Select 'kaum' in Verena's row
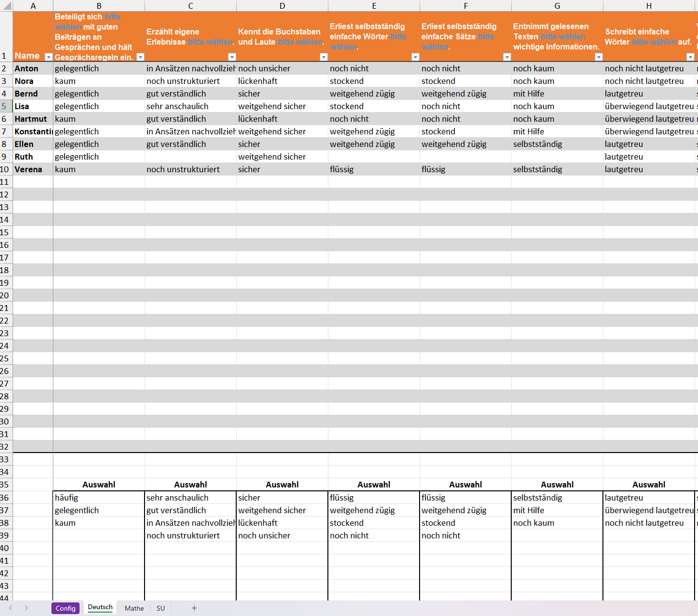The image size is (698, 616). [x=99, y=169]
